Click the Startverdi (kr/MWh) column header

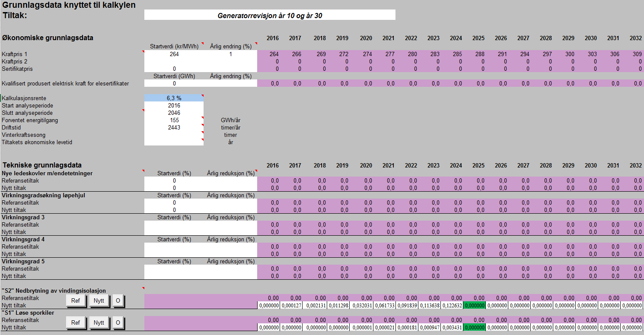[x=174, y=47]
